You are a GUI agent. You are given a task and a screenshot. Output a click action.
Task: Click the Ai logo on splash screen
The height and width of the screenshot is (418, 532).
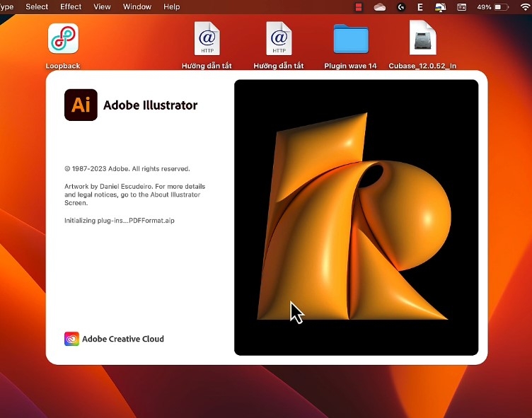[81, 105]
